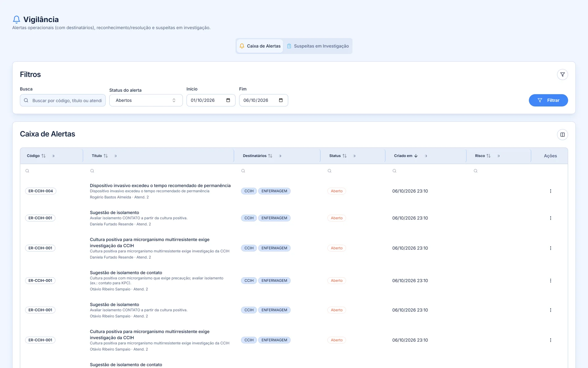Screen dimensions: 588x368
Task: Sort by Título column arrows
Action: pyautogui.click(x=106, y=156)
